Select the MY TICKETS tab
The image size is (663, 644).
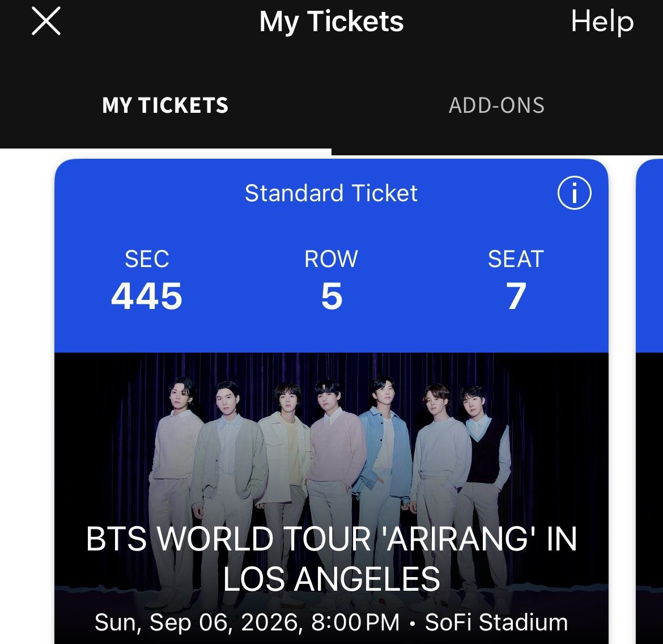tap(165, 105)
